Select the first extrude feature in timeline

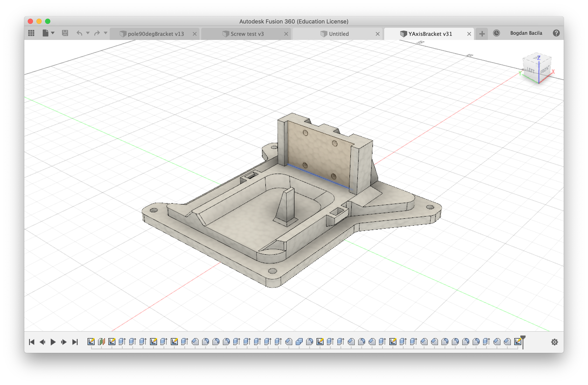pos(122,342)
